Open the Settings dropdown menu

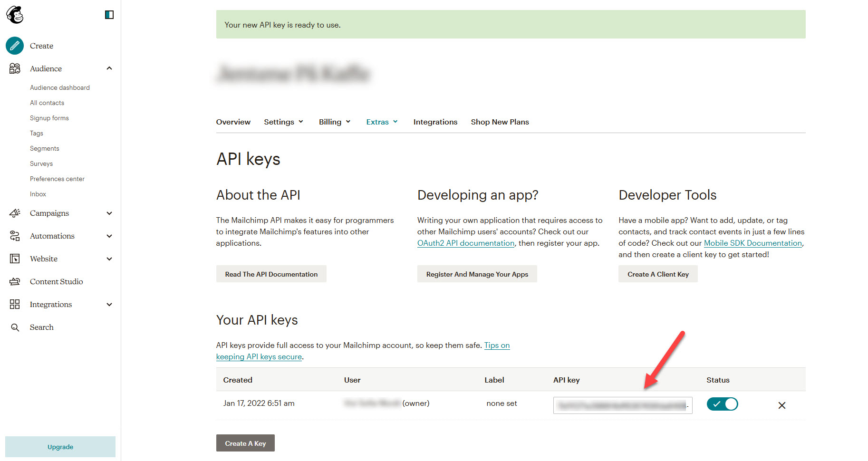(x=283, y=122)
